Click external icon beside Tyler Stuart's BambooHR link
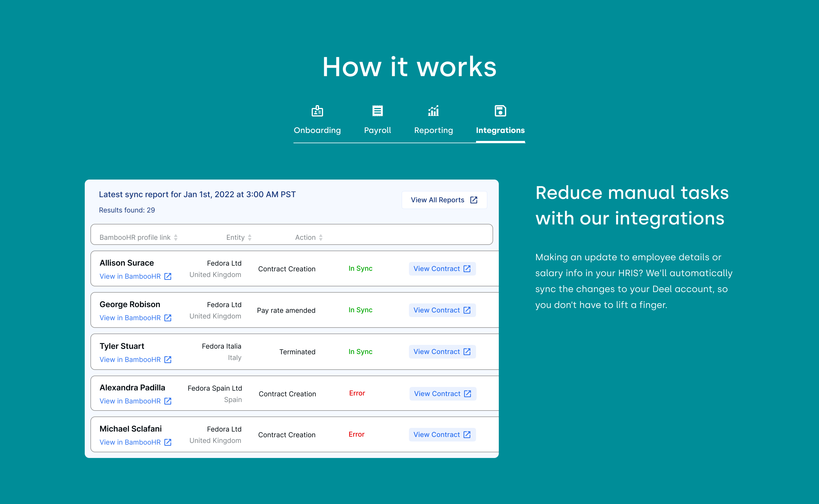 tap(168, 359)
